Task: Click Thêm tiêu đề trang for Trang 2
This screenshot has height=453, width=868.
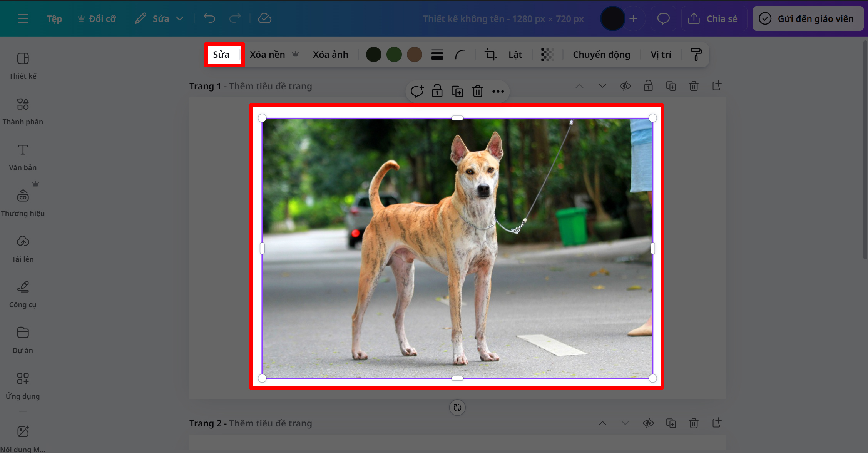Action: coord(270,423)
